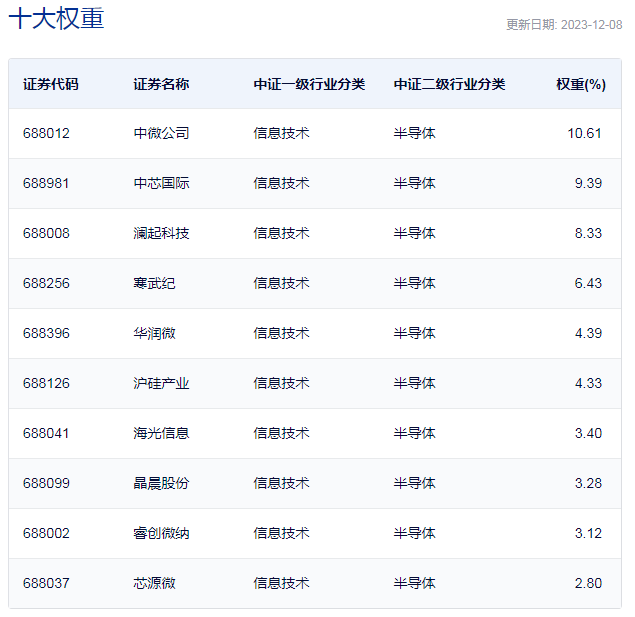This screenshot has width=635, height=617.
Task: Click the 证券代码 column header
Action: coord(51,84)
